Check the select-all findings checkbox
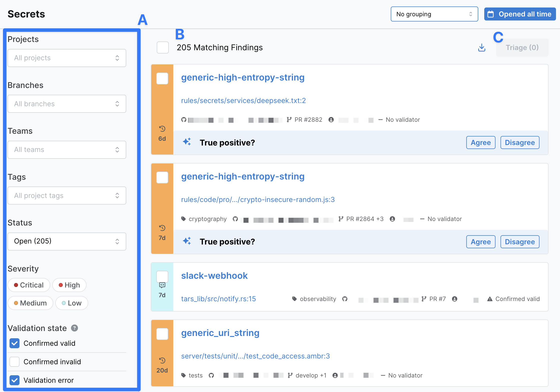Image resolution: width=560 pixels, height=392 pixels. (x=162, y=47)
